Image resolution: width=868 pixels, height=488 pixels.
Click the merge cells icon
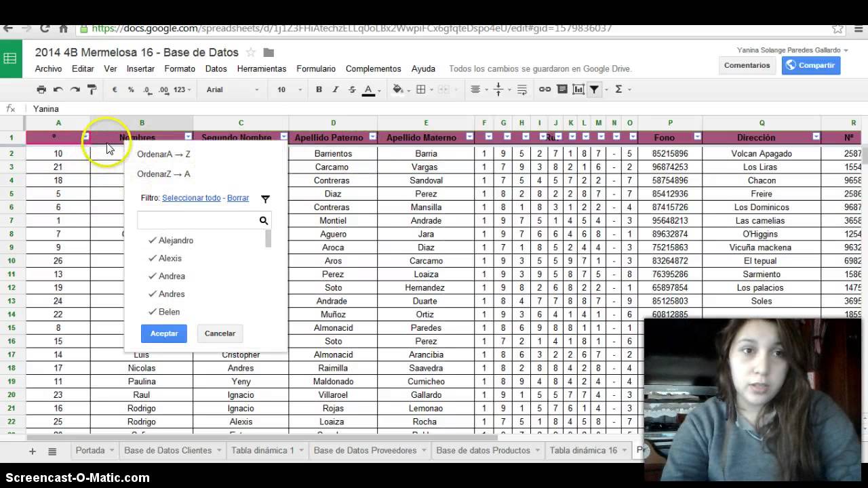(443, 89)
